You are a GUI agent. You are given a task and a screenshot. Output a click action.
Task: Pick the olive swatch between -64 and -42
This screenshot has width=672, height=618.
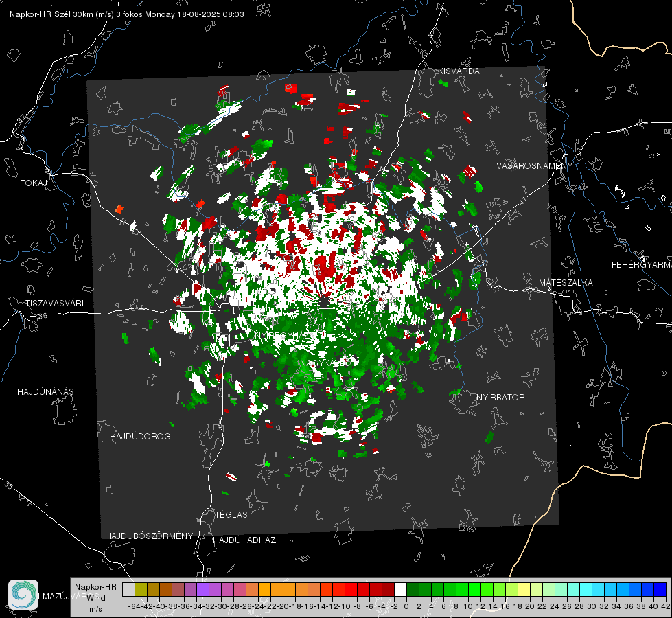coord(141,590)
